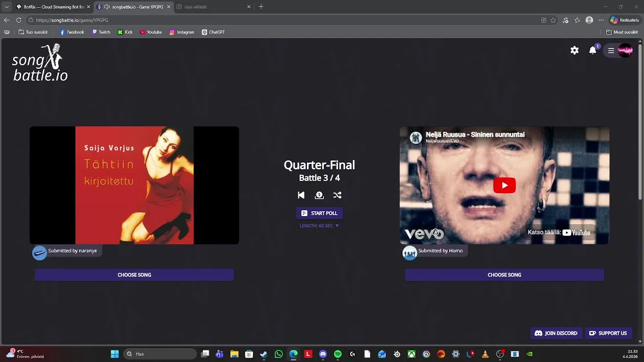Open browser profile account icon

(x=589, y=20)
